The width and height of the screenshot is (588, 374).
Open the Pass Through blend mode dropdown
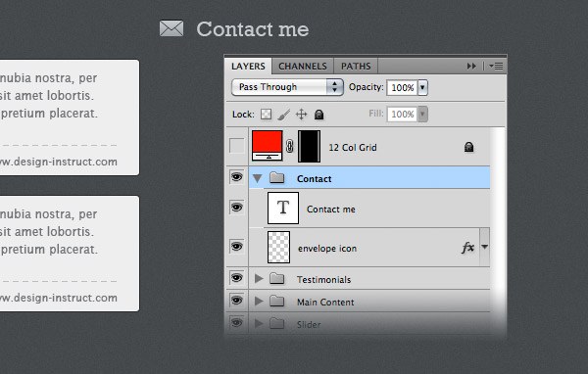coord(287,87)
